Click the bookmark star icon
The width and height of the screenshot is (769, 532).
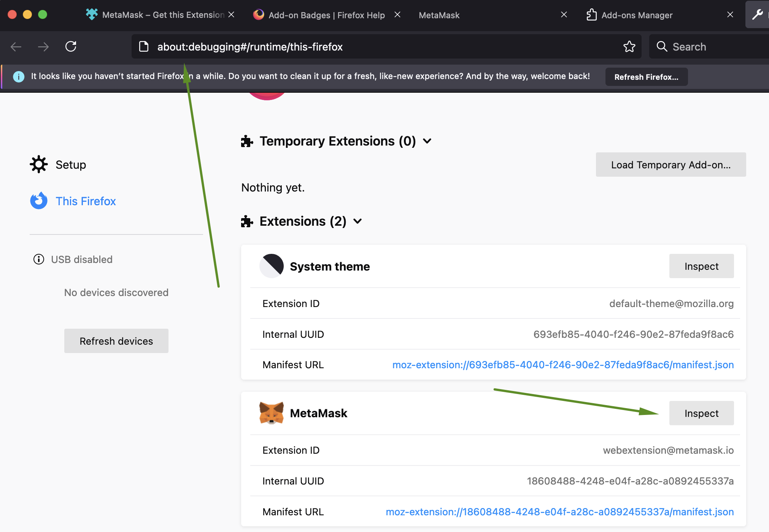point(629,46)
